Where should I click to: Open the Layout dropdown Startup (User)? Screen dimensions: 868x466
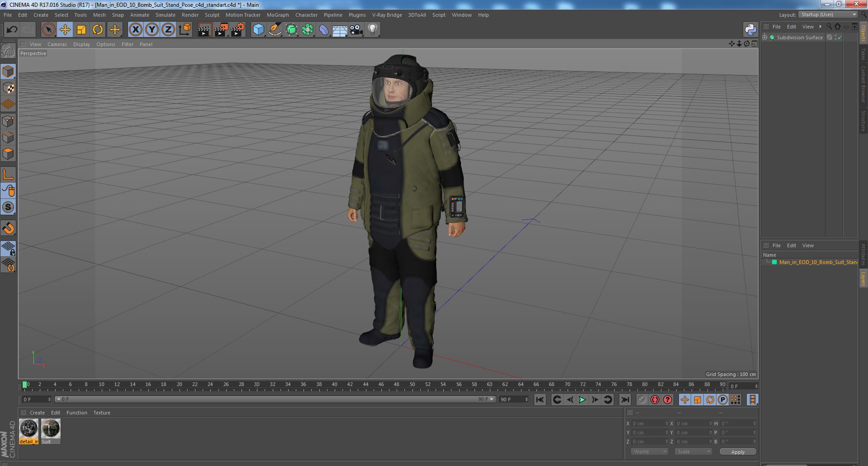[x=828, y=14]
